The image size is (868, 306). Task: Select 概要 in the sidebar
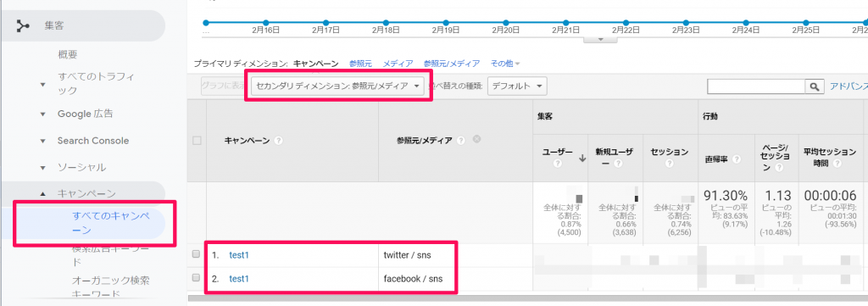68,55
